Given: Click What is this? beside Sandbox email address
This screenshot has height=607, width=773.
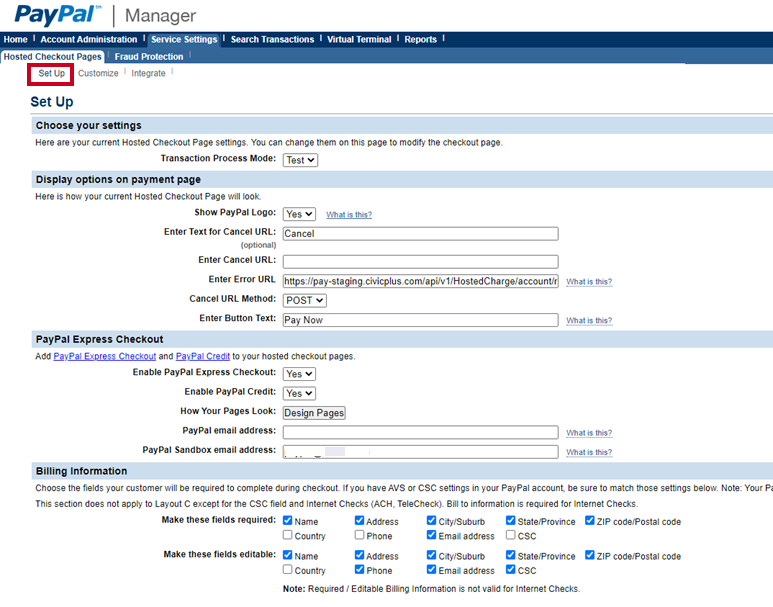Looking at the screenshot, I should 589,452.
